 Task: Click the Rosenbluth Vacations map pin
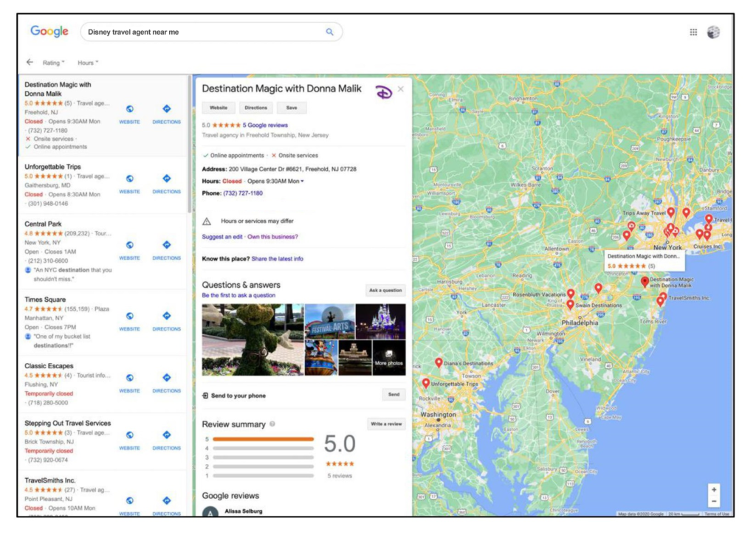click(x=571, y=293)
